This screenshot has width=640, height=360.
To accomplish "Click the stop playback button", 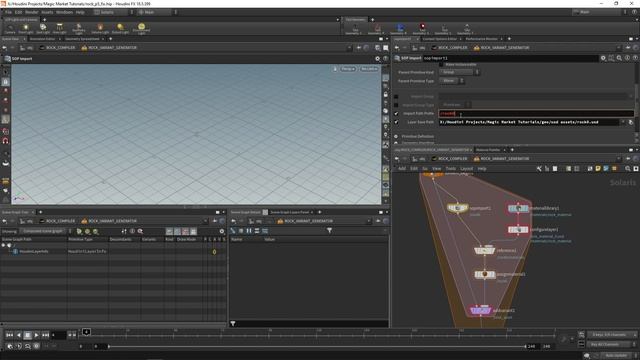I will pyautogui.click(x=27, y=335).
